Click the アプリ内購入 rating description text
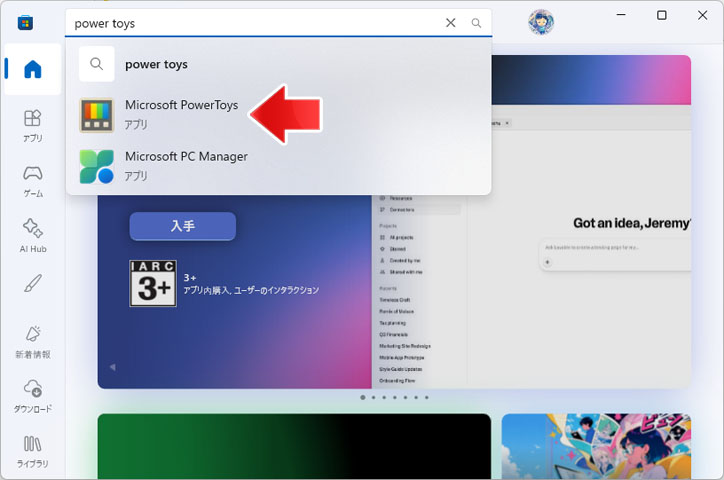The width and height of the screenshot is (724, 480). (251, 290)
